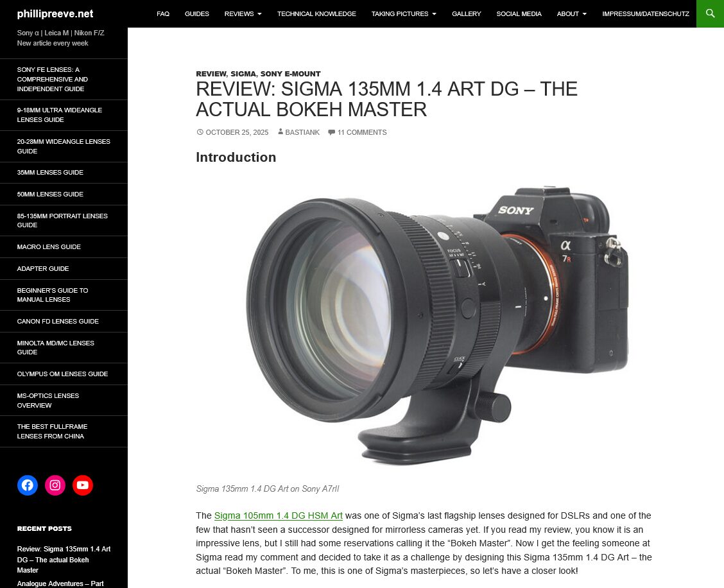
Task: Click the phillipreeve.net site title
Action: 55,13
